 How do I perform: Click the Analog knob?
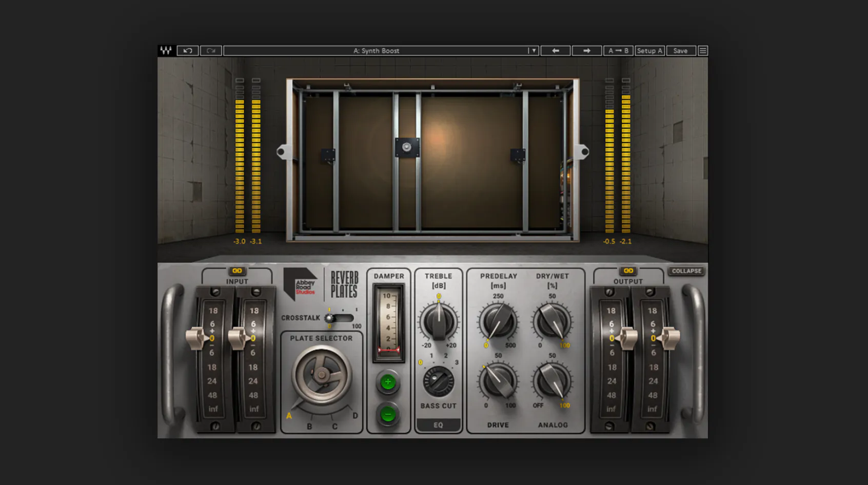[553, 381]
